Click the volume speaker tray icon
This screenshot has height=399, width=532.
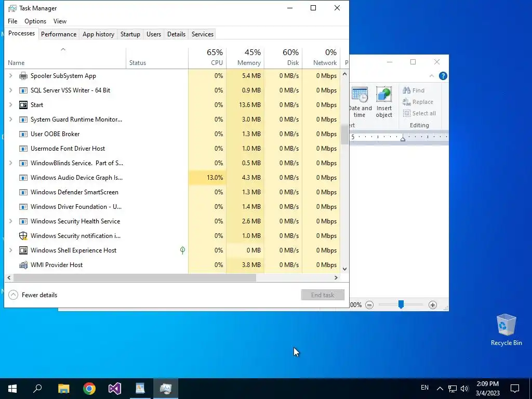pos(464,389)
